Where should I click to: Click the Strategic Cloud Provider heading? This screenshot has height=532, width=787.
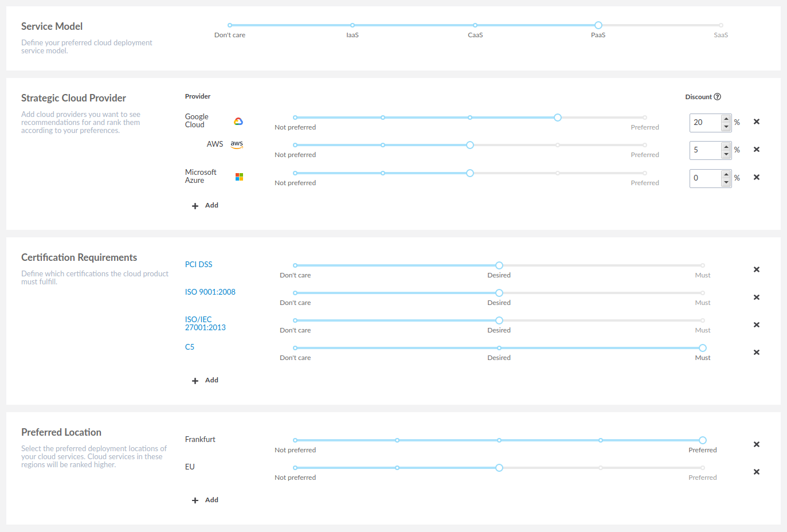(73, 98)
